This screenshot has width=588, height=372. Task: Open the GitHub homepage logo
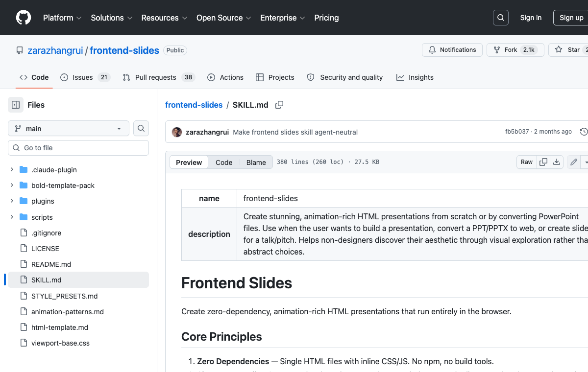coord(24,18)
